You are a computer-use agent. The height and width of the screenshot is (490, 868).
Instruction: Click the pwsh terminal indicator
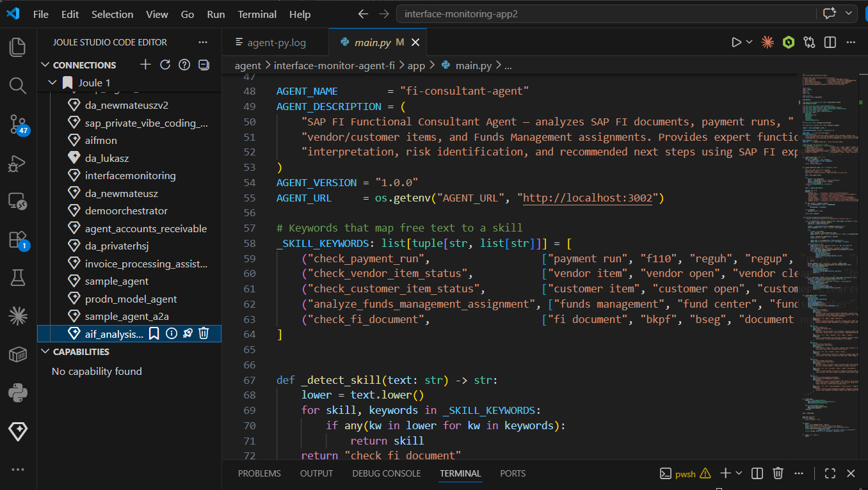(x=685, y=473)
